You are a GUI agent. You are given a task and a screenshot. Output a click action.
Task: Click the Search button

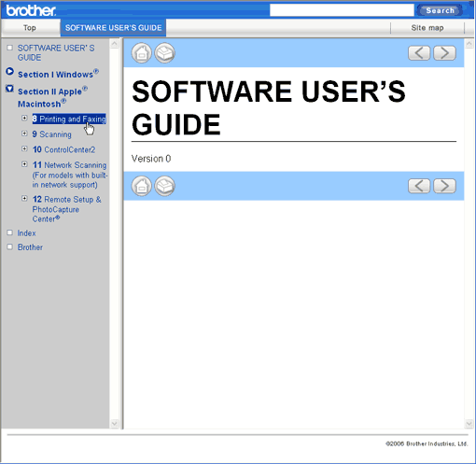[x=440, y=10]
